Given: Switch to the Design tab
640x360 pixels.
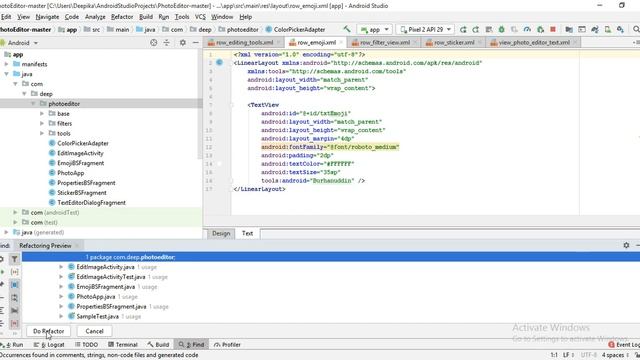Looking at the screenshot, I should coord(221,233).
